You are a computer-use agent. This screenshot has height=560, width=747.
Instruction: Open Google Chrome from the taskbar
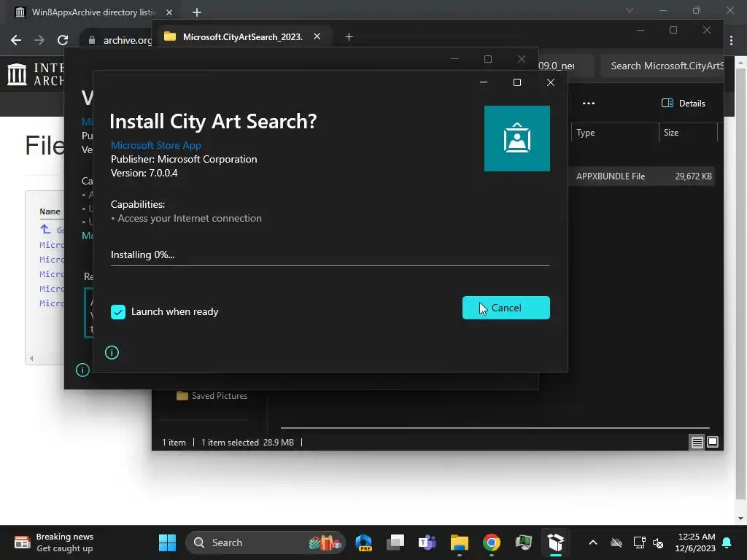[491, 542]
